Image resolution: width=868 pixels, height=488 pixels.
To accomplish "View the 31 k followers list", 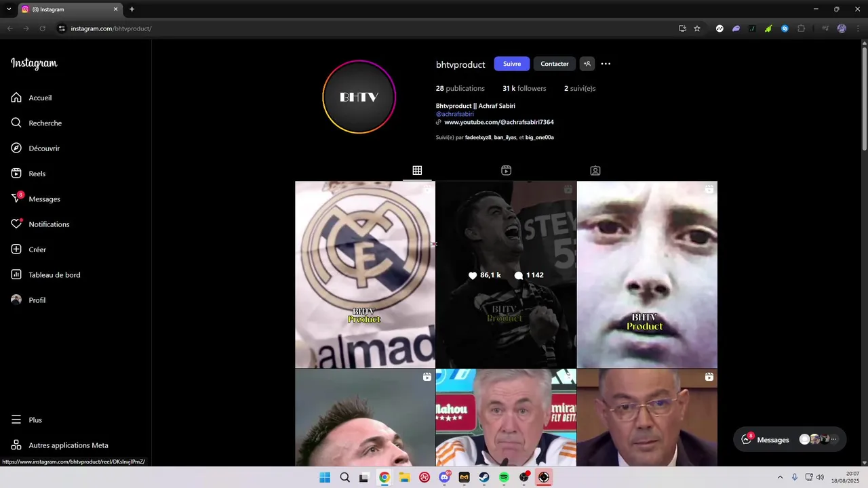I will tap(524, 88).
